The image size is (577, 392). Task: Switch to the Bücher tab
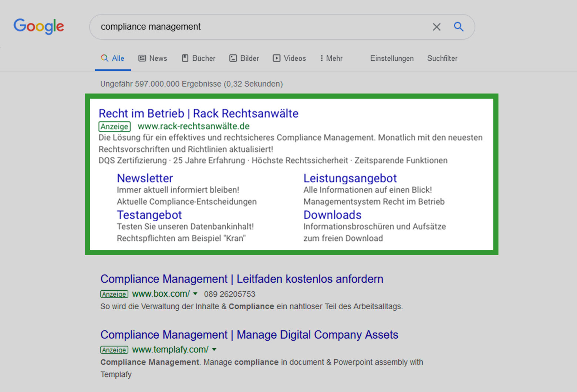click(x=199, y=58)
